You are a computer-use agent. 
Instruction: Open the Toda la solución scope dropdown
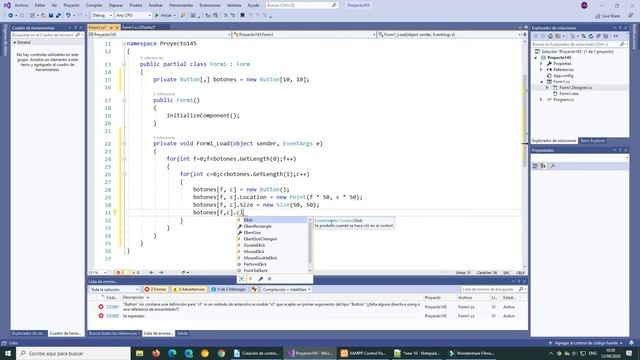(114, 289)
